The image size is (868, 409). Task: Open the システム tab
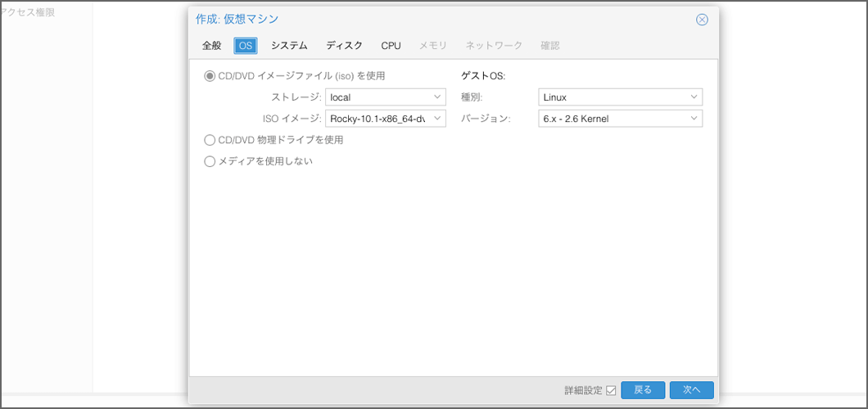click(x=289, y=46)
